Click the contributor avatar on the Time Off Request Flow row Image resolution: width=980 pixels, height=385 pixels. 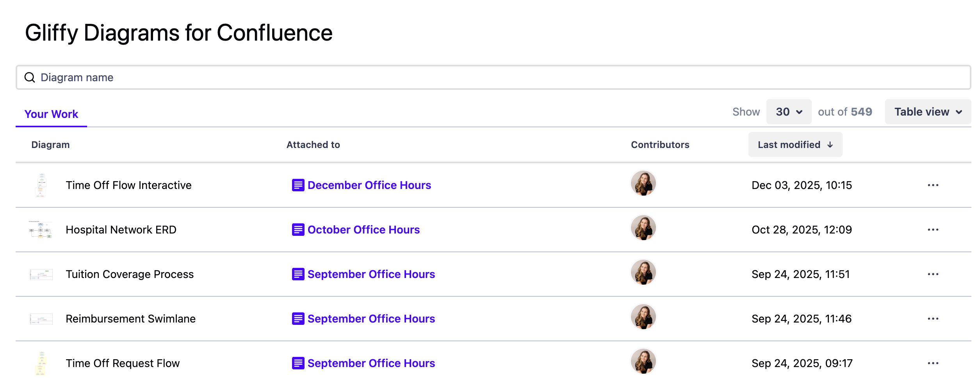coord(643,363)
